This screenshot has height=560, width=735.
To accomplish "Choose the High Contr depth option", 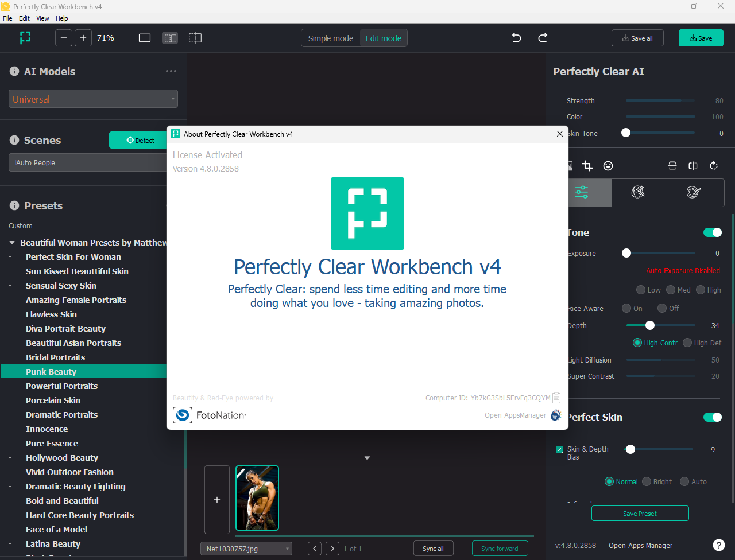I will (637, 343).
